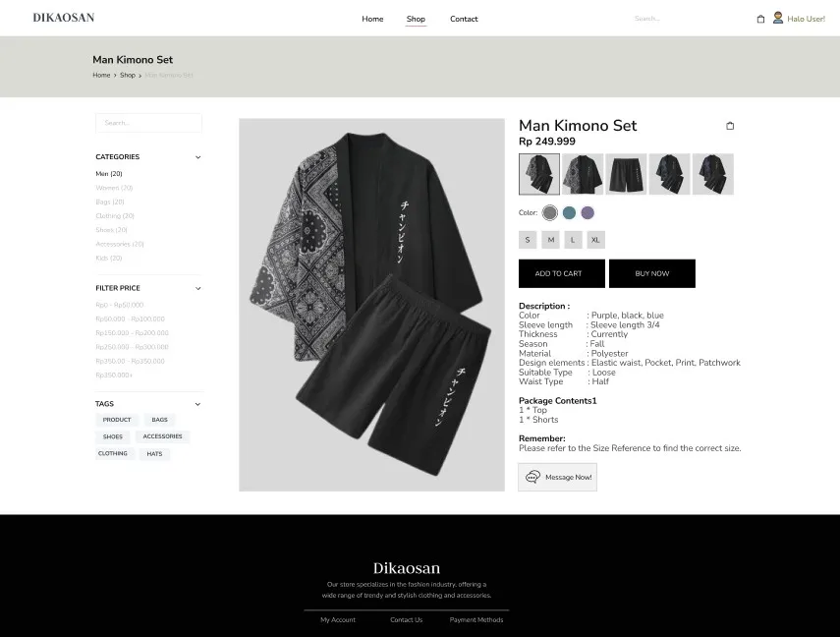Open the shopping bag icon in header

coord(760,19)
